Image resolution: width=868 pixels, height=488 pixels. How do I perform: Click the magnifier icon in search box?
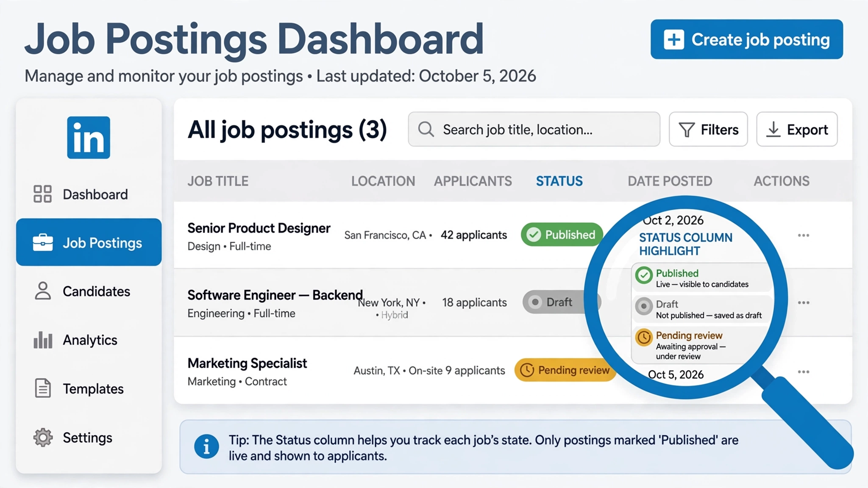[x=426, y=129]
